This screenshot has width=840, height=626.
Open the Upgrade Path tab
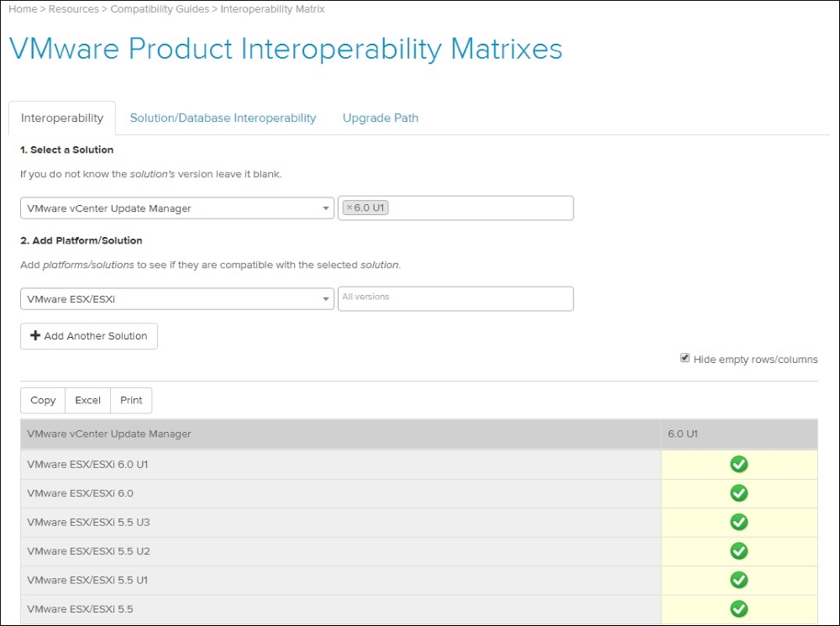point(381,118)
